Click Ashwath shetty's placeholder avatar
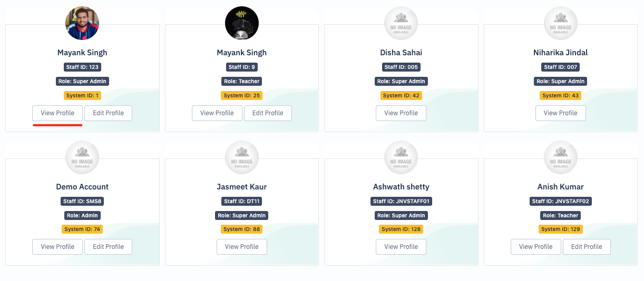644x281 pixels. (x=401, y=157)
